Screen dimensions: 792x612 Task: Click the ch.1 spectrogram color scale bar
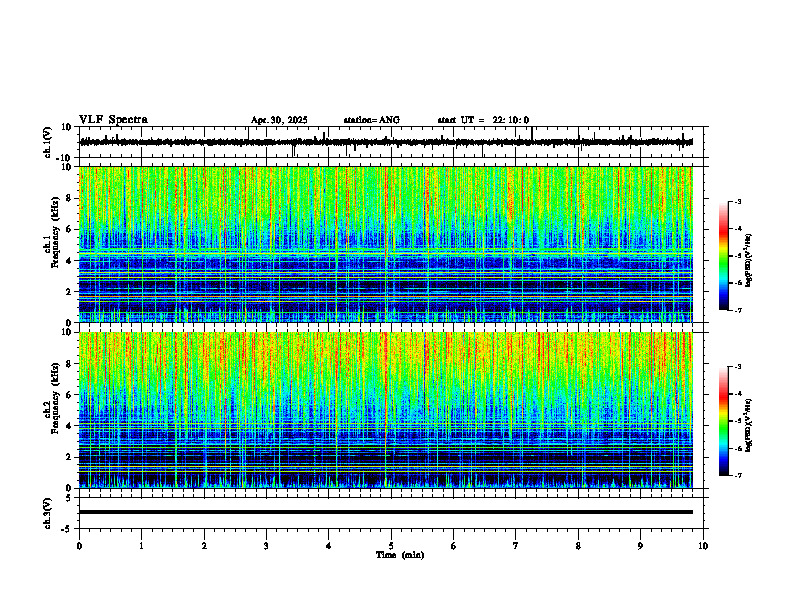click(x=723, y=256)
